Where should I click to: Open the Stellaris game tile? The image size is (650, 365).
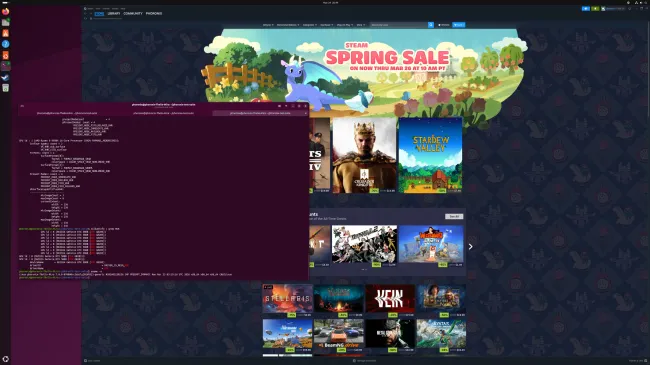[287, 300]
